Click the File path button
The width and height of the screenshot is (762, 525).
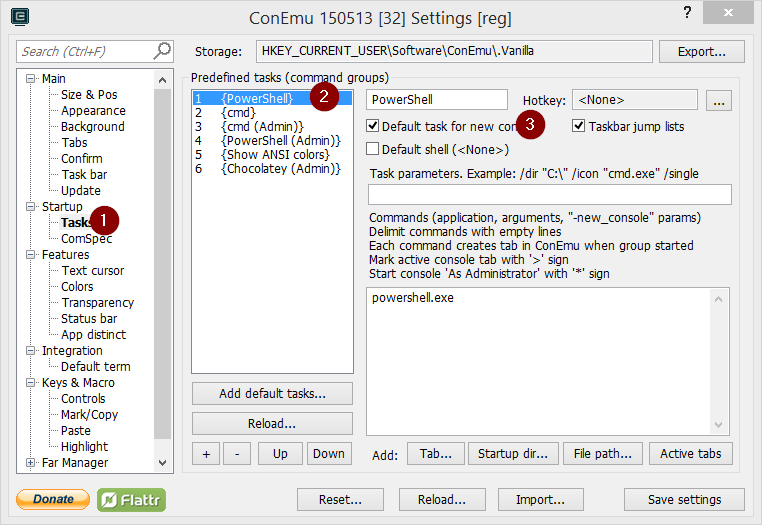(x=603, y=454)
